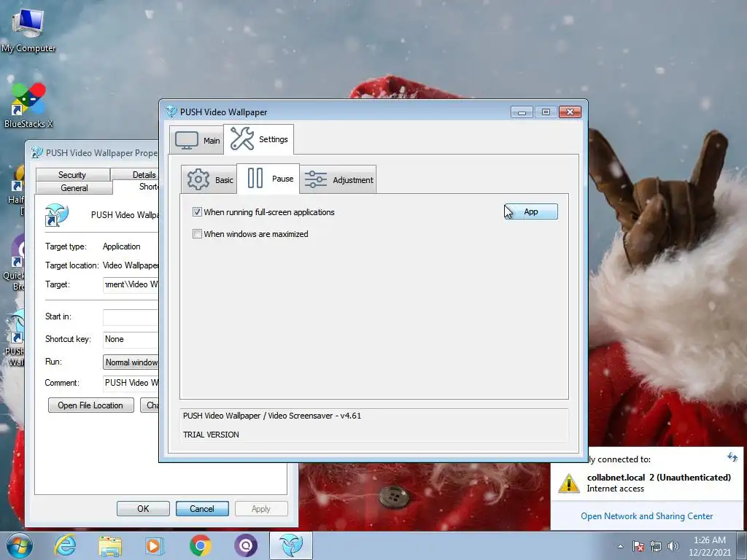Click the network warning icon
747x560 pixels.
[x=569, y=483]
